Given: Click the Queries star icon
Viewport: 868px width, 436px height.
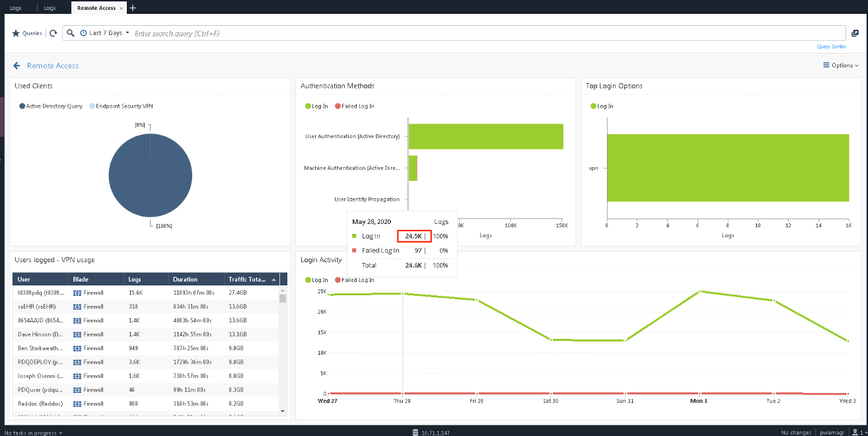Looking at the screenshot, I should pyautogui.click(x=16, y=33).
